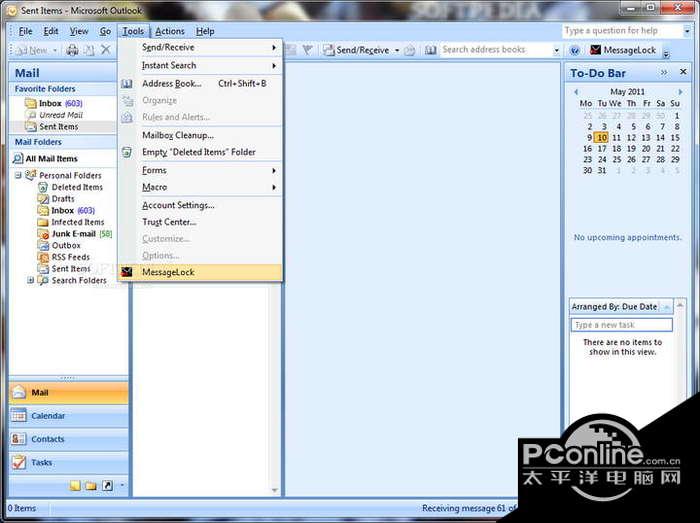Open Send/Receive toolbar dropdown arrow
Screen dimensions: 700x523
(x=396, y=50)
